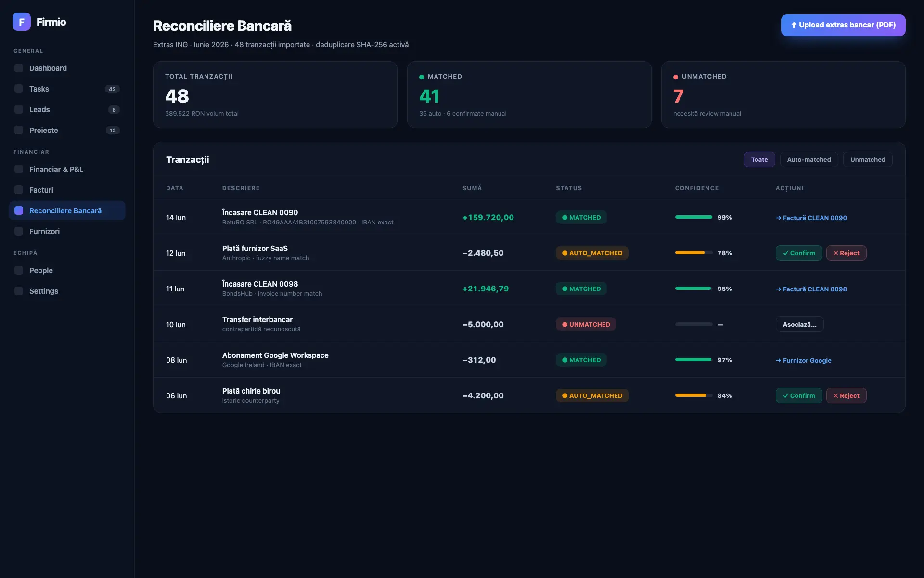Open the Factură CLEAN 0090 link

pos(811,218)
